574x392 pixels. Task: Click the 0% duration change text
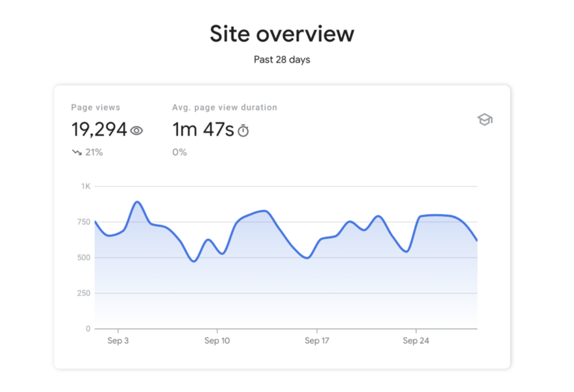coord(179,152)
